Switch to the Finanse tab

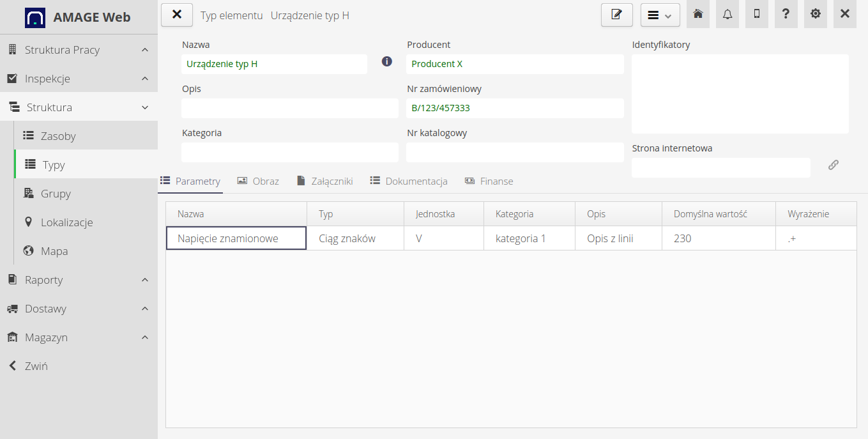pos(489,181)
